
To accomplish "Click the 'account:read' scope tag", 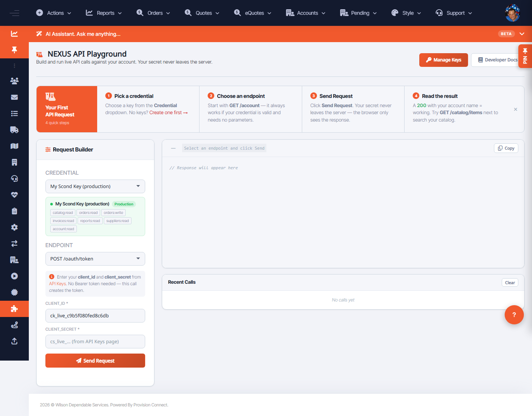I will [63, 229].
